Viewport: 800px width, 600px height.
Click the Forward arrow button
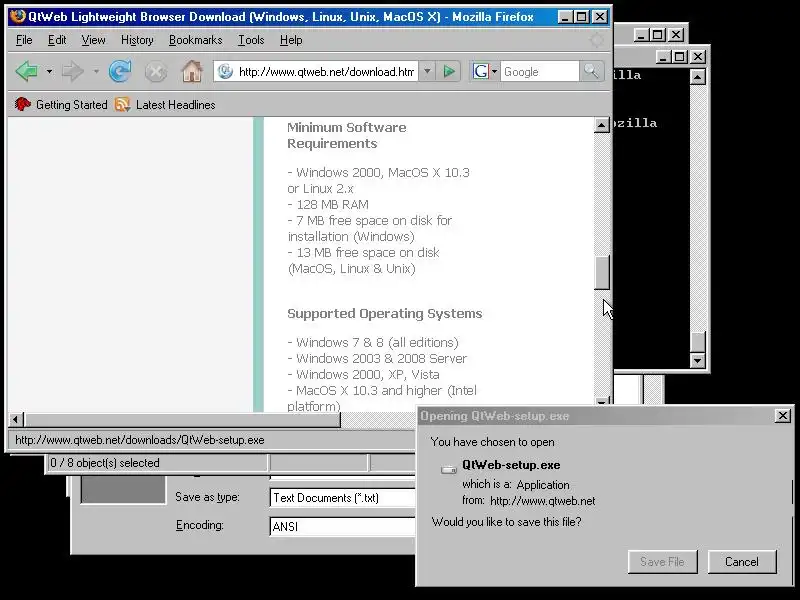(x=72, y=71)
